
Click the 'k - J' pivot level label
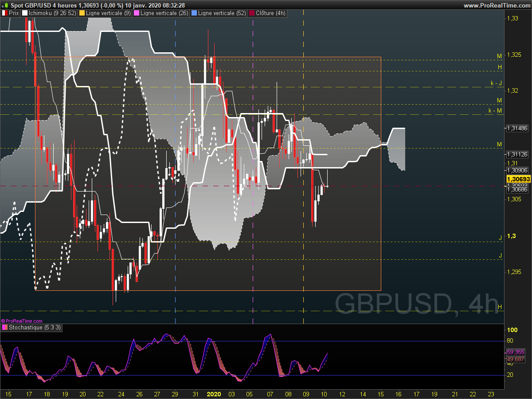[496, 83]
